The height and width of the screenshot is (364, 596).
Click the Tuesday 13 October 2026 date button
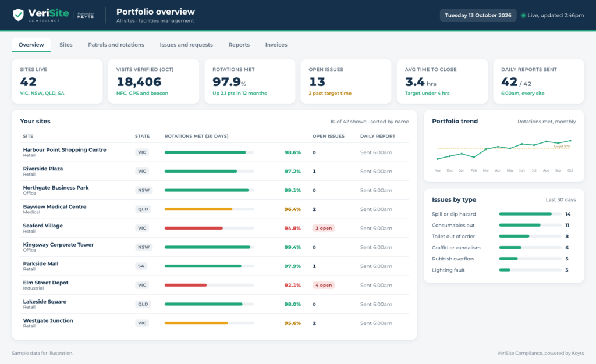[478, 16]
